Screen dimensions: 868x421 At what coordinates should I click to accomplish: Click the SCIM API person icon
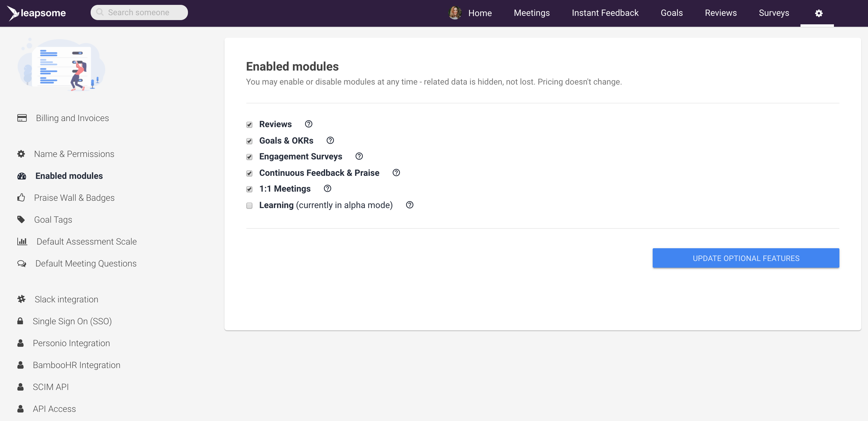pyautogui.click(x=20, y=387)
